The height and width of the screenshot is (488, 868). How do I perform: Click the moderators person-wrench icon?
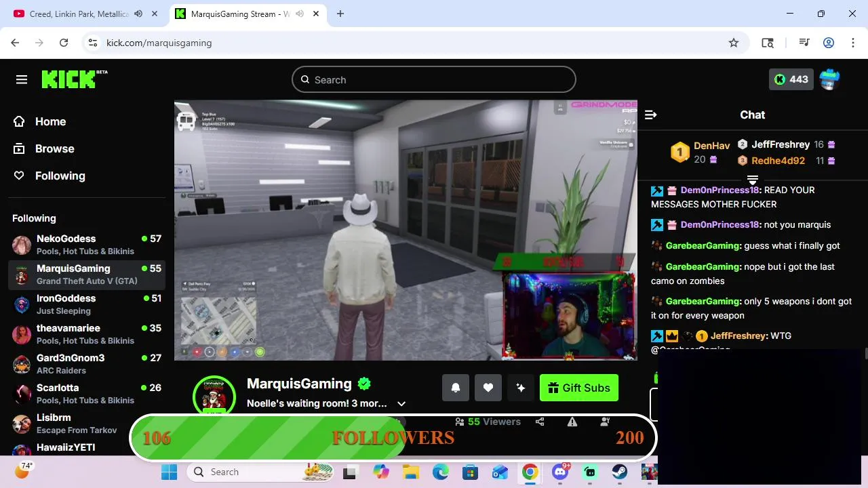pos(605,422)
